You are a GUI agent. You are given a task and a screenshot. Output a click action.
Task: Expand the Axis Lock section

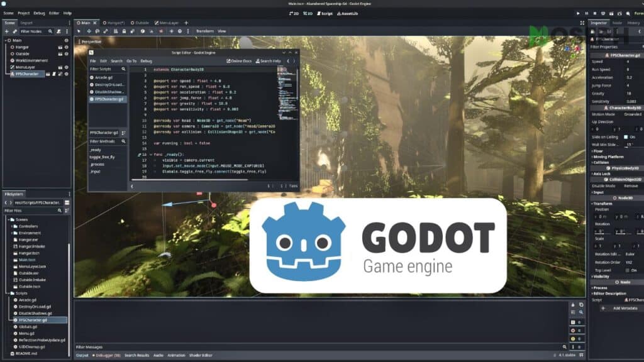pos(601,174)
